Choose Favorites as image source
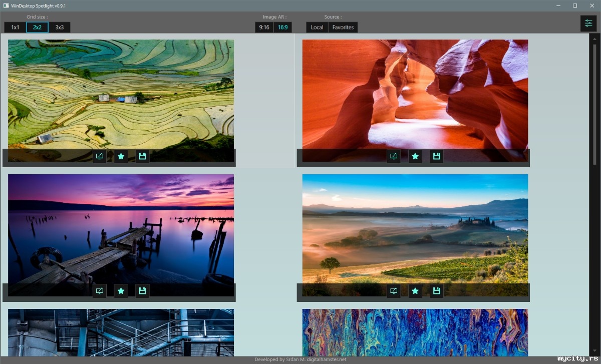The image size is (601, 364). (x=343, y=28)
